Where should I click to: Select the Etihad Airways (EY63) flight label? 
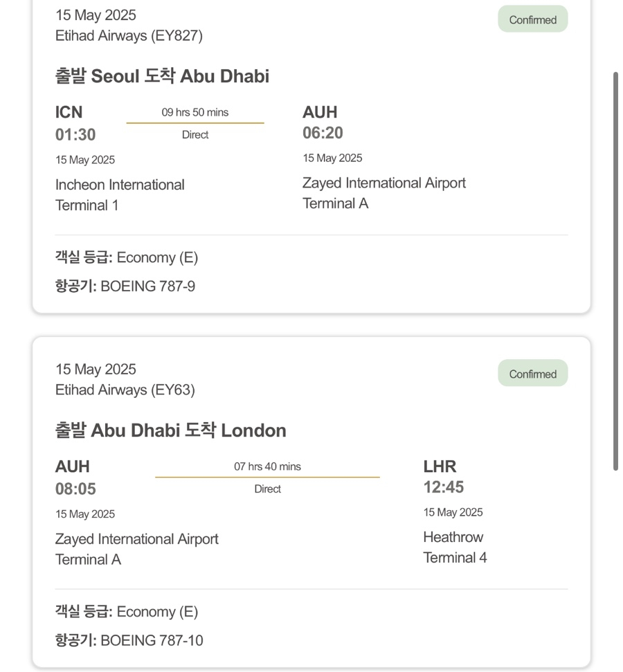coord(125,390)
